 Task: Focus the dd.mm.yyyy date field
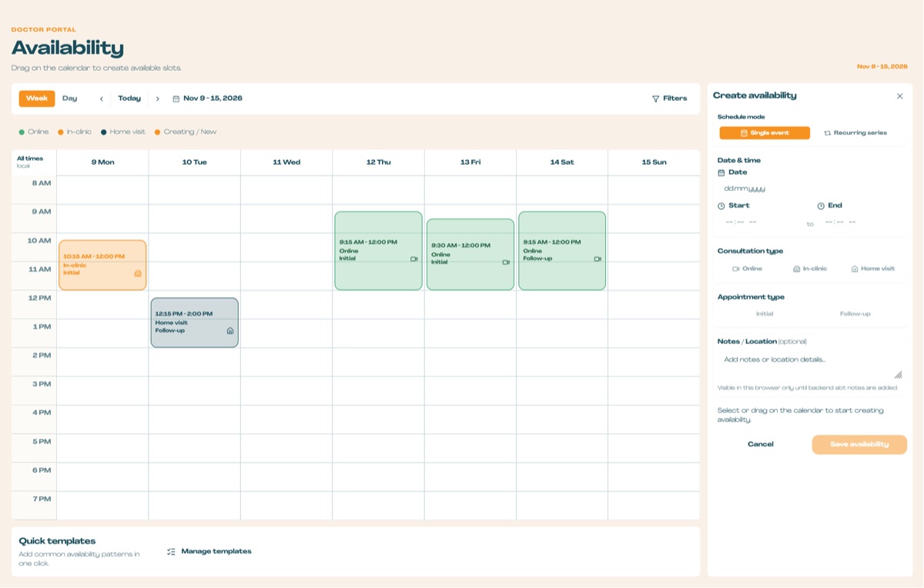(x=809, y=189)
